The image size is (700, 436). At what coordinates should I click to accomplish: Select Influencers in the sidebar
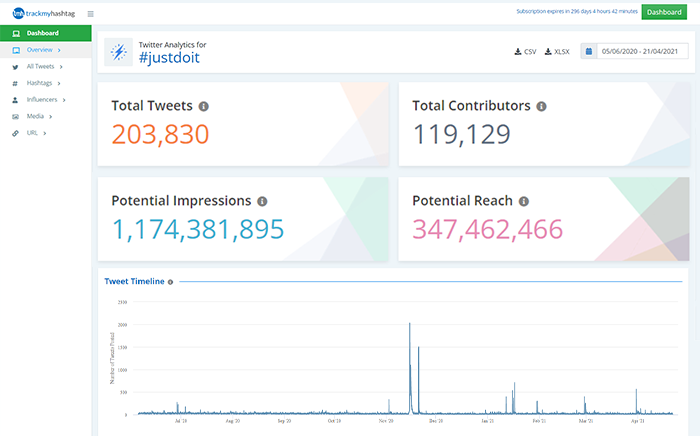tap(42, 100)
